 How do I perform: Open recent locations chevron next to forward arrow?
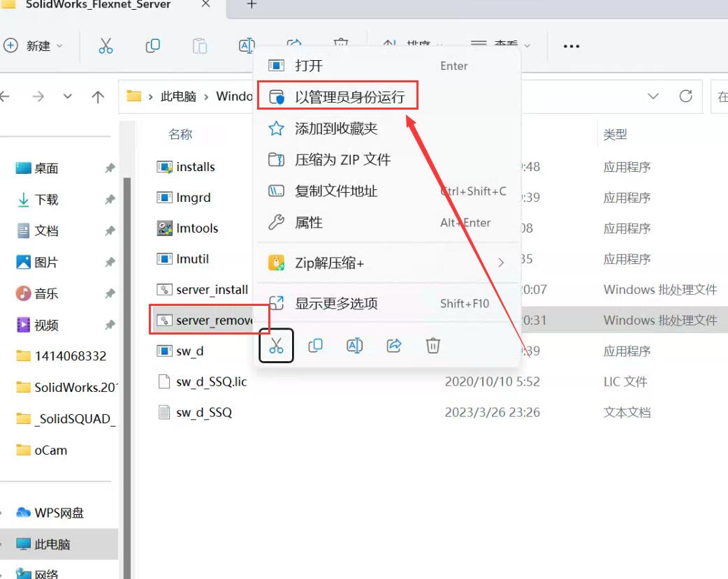pos(68,97)
